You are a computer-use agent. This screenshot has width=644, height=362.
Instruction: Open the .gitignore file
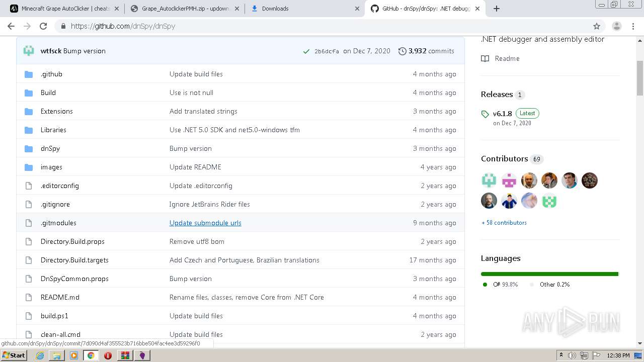point(55,205)
